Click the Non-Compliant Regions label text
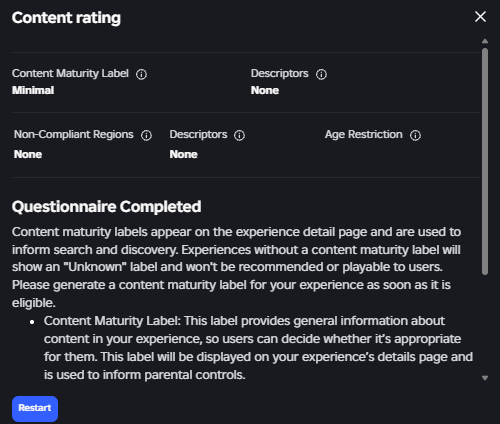Viewport: 500px width, 424px height. pos(74,134)
